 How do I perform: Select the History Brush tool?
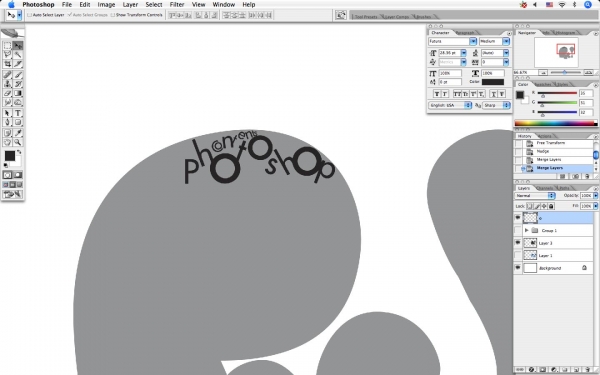click(x=18, y=84)
